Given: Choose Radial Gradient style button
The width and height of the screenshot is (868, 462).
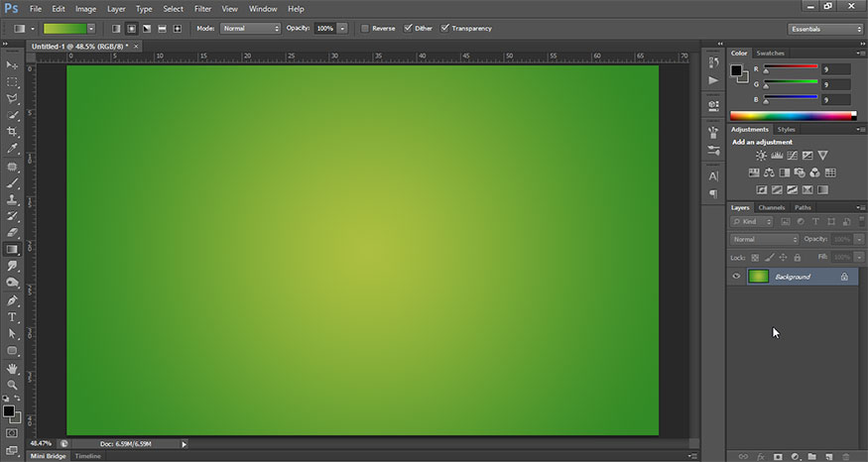Looking at the screenshot, I should (132, 28).
